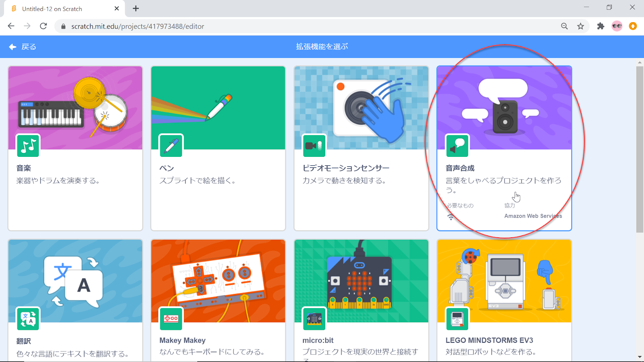
Task: Reload the Scratch page
Action: pos(43,26)
